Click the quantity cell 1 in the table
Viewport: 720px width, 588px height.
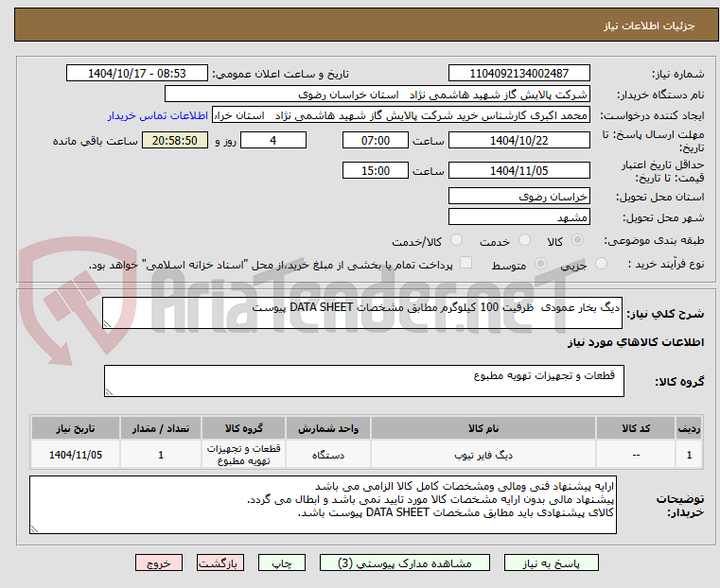coord(161,455)
